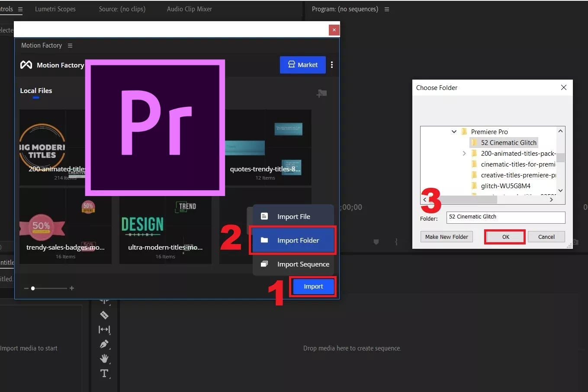This screenshot has height=392, width=588.
Task: Open the Motion Factory panel menu icon
Action: 70,45
